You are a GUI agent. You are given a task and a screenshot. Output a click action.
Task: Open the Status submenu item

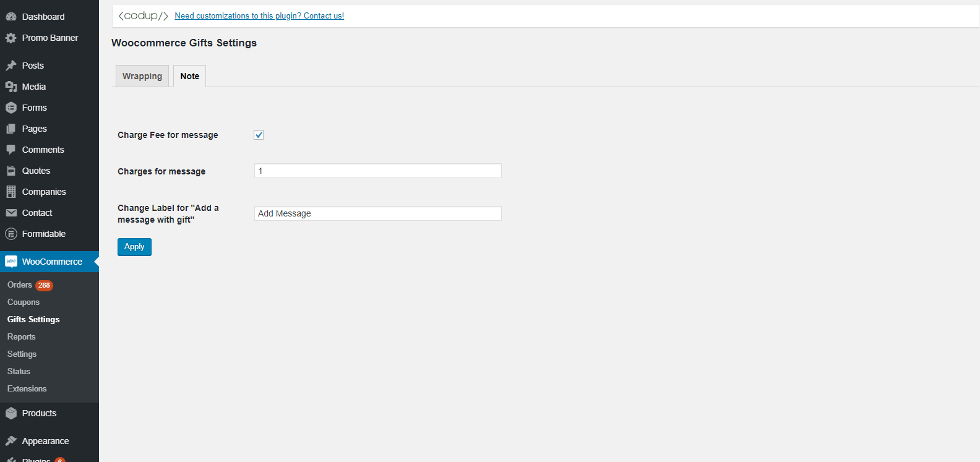(19, 371)
